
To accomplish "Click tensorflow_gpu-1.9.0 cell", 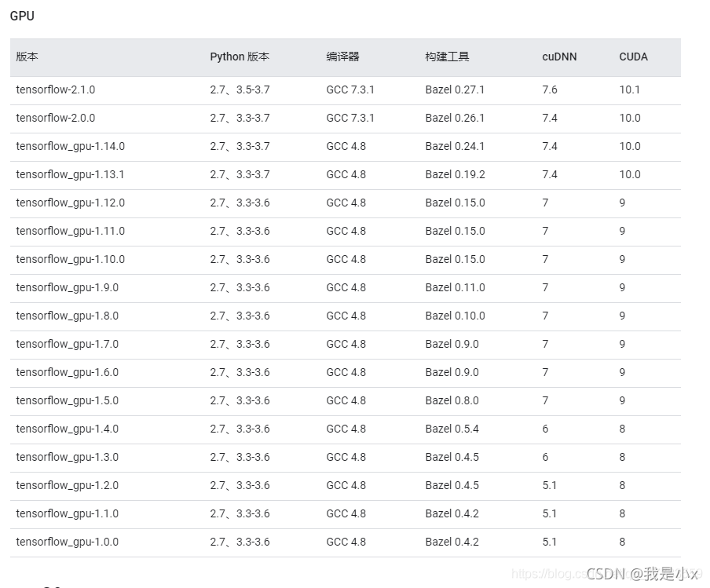I will [x=67, y=287].
